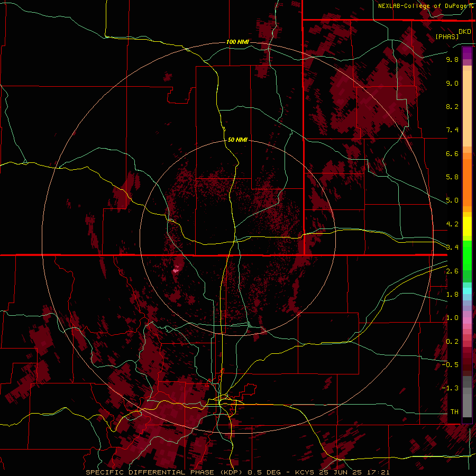Click the 9.0 value on color scale
The width and height of the screenshot is (476, 476).
click(452, 83)
